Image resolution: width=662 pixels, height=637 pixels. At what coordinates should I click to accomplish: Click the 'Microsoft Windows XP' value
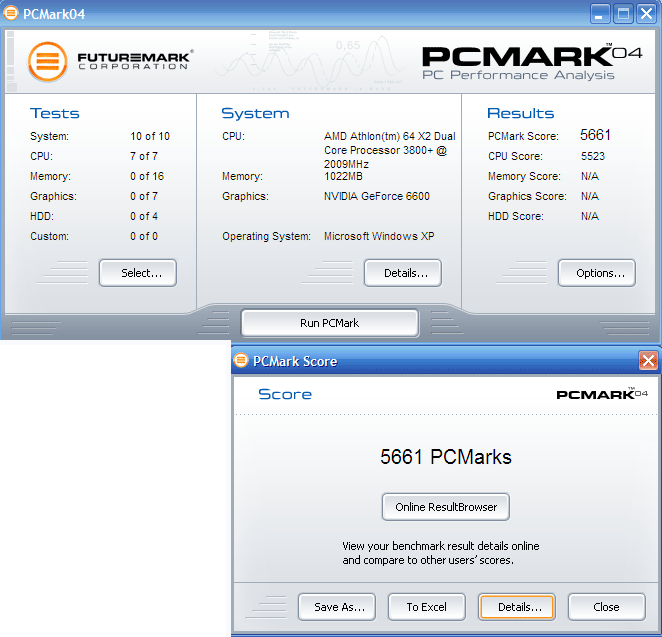(379, 236)
